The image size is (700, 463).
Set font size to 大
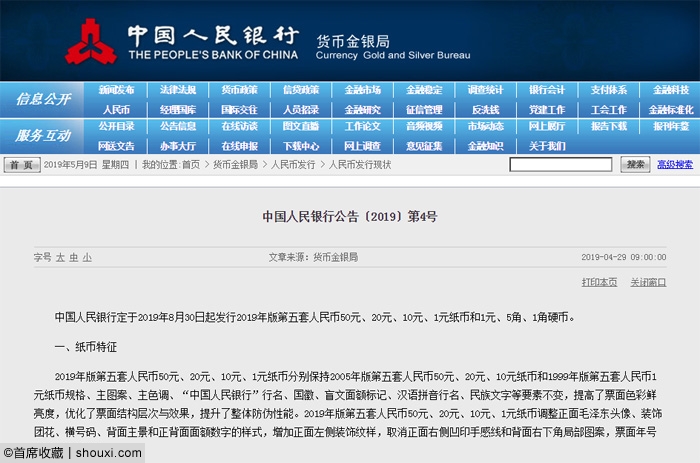(60, 258)
